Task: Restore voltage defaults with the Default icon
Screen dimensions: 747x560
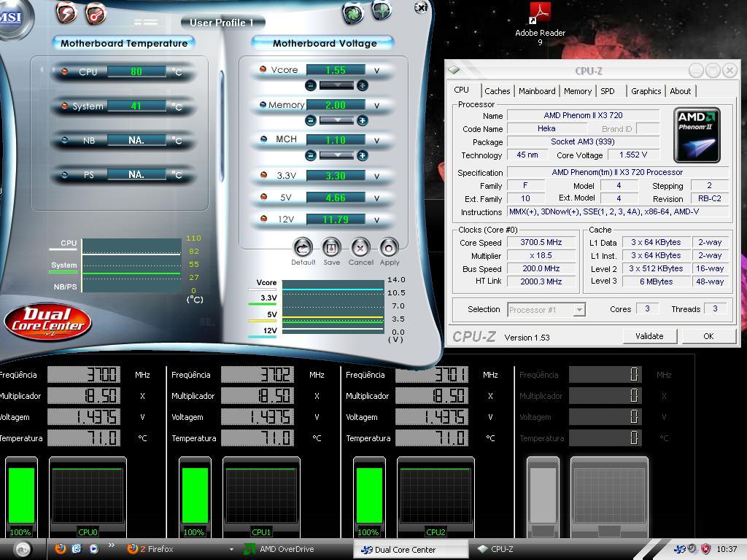Action: point(303,247)
